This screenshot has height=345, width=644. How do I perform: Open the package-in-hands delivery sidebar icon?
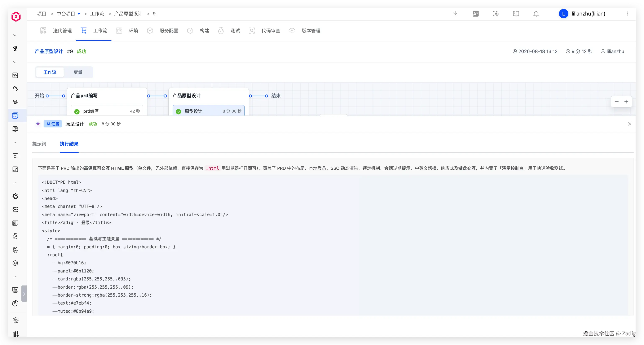pos(15,250)
